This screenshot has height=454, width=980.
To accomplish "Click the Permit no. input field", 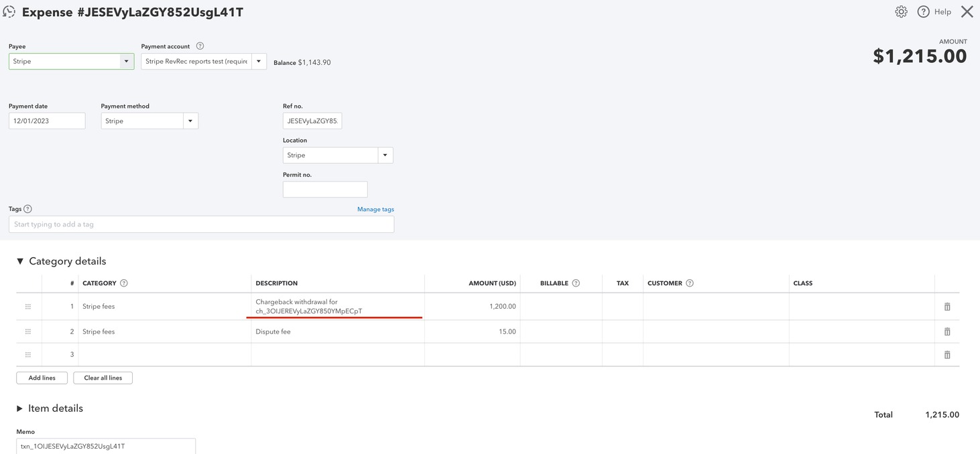I will click(x=325, y=190).
